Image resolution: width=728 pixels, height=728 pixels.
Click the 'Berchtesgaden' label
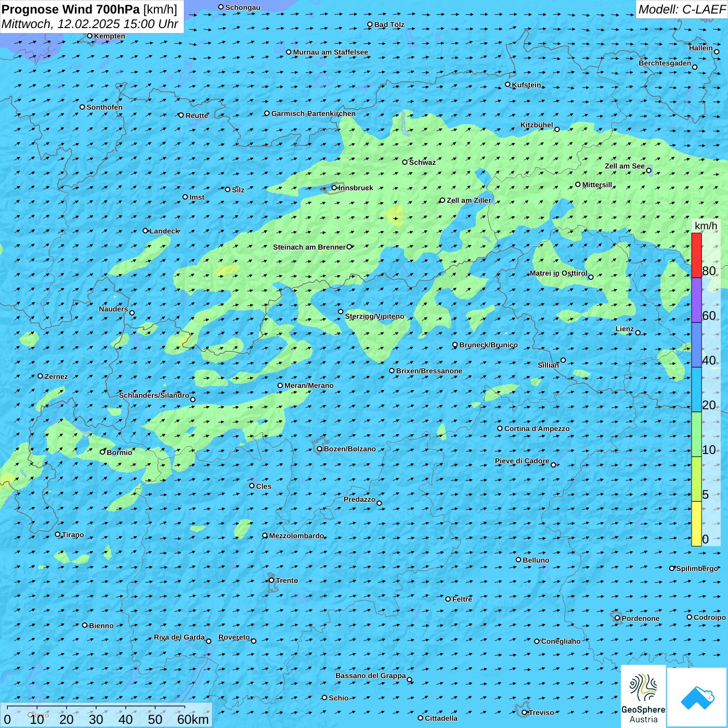pyautogui.click(x=665, y=63)
